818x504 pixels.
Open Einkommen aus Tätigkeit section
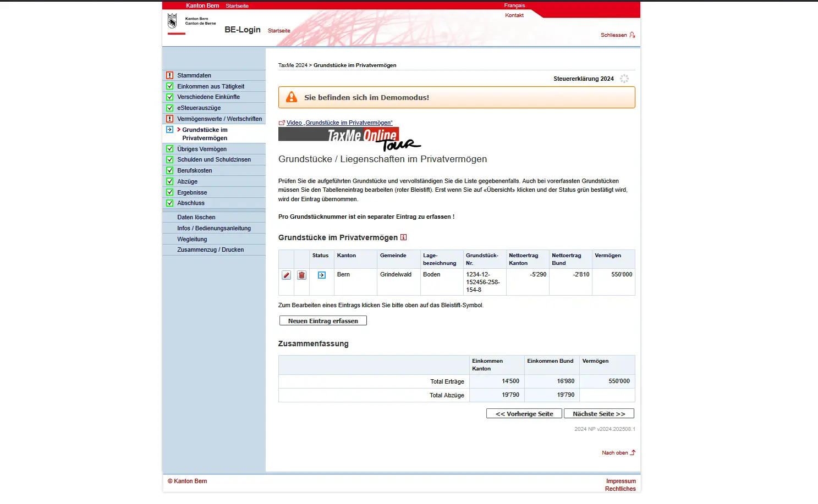click(x=211, y=86)
